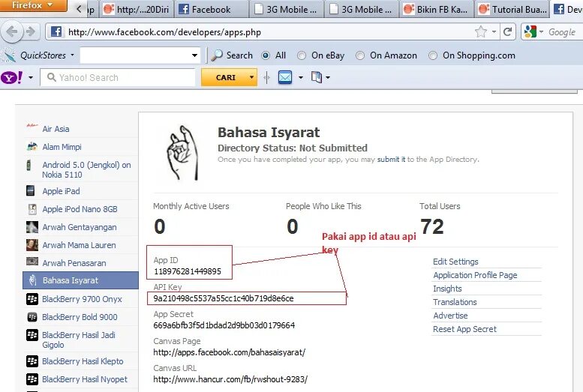The image size is (583, 392).
Task: Select the On Amazon radio button
Action: click(x=359, y=55)
